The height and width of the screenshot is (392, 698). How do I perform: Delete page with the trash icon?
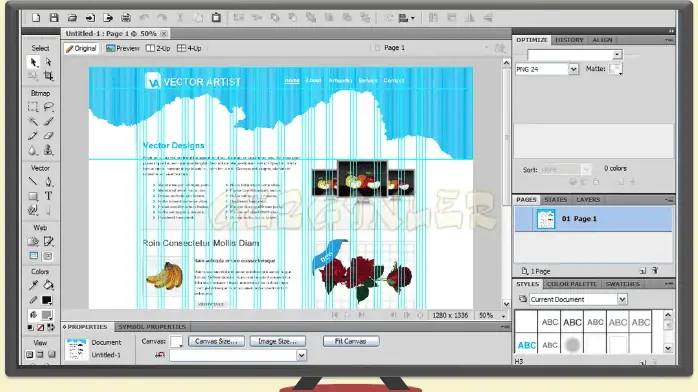[655, 271]
